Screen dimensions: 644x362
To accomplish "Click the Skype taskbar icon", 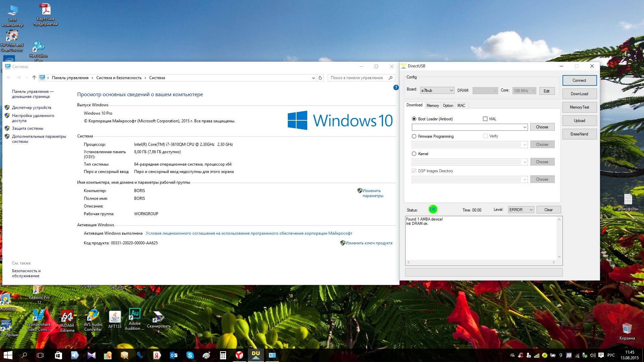I will pyautogui.click(x=190, y=355).
